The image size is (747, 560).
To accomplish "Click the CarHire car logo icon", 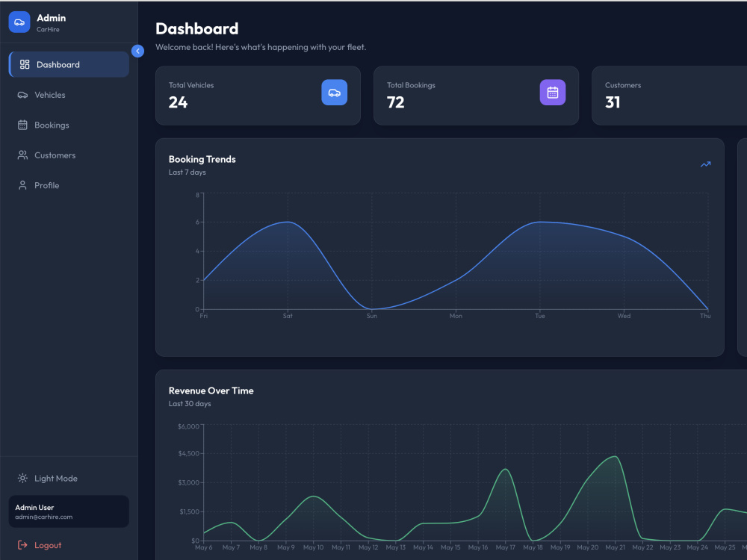I will 19,22.
